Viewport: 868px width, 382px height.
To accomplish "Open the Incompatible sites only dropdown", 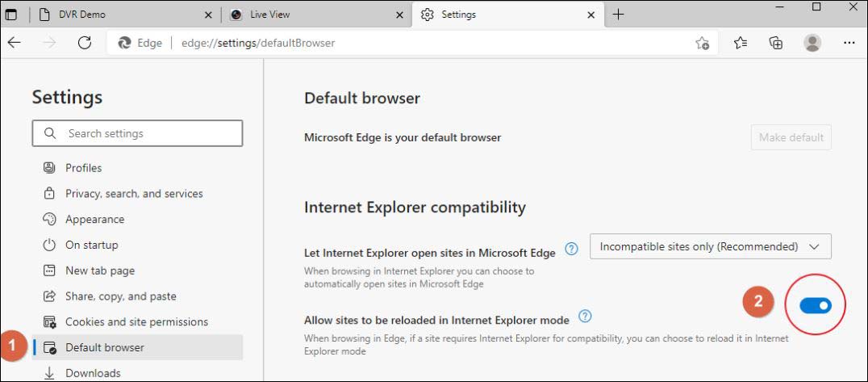I will (x=710, y=246).
